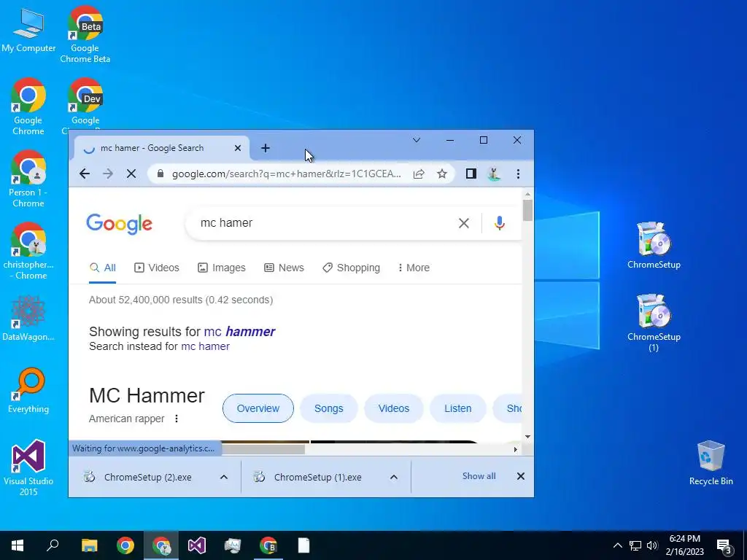Select the Google Chrome desktop shortcut
This screenshot has height=560, width=747.
pos(28,106)
